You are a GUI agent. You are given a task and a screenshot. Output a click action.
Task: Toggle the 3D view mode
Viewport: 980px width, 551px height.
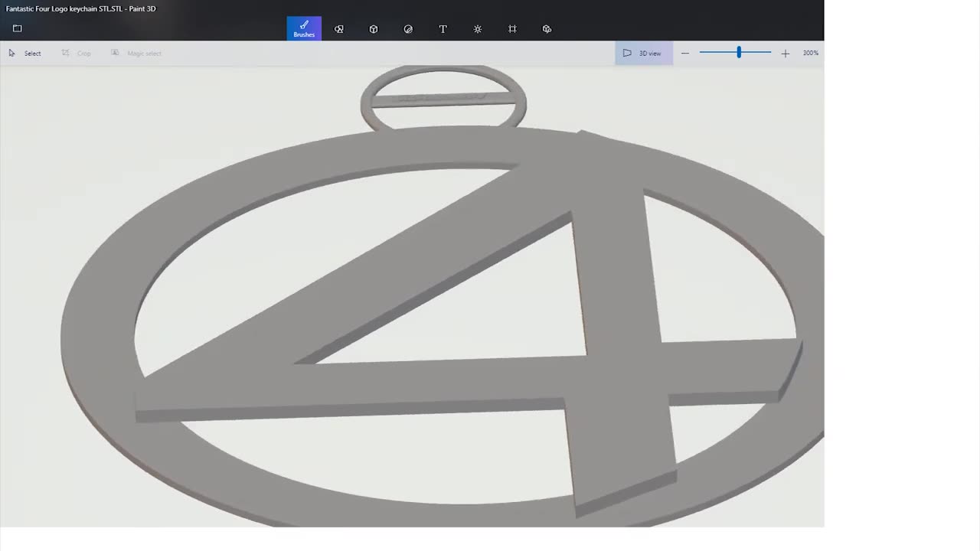pos(643,53)
